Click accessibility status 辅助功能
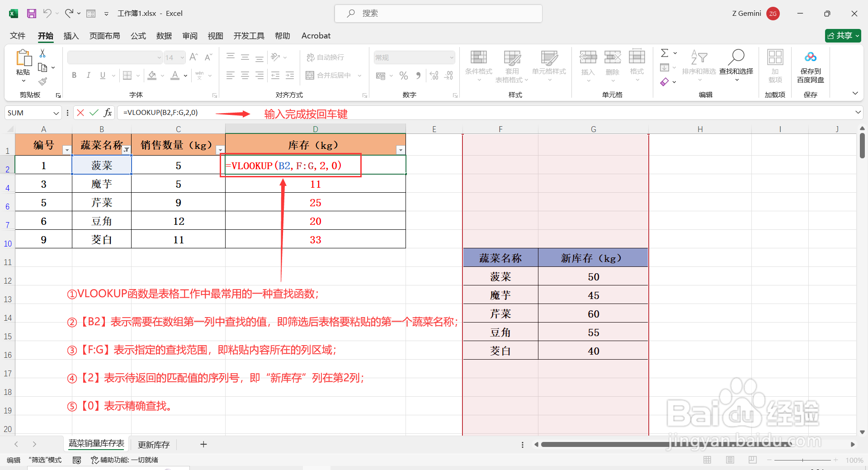The height and width of the screenshot is (470, 868). 124,460
